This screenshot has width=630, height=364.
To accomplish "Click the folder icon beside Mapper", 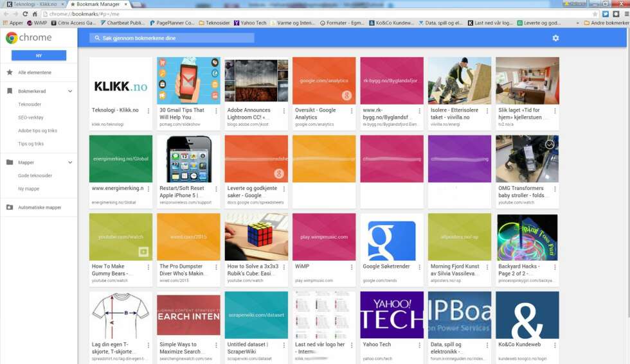I will click(x=10, y=162).
